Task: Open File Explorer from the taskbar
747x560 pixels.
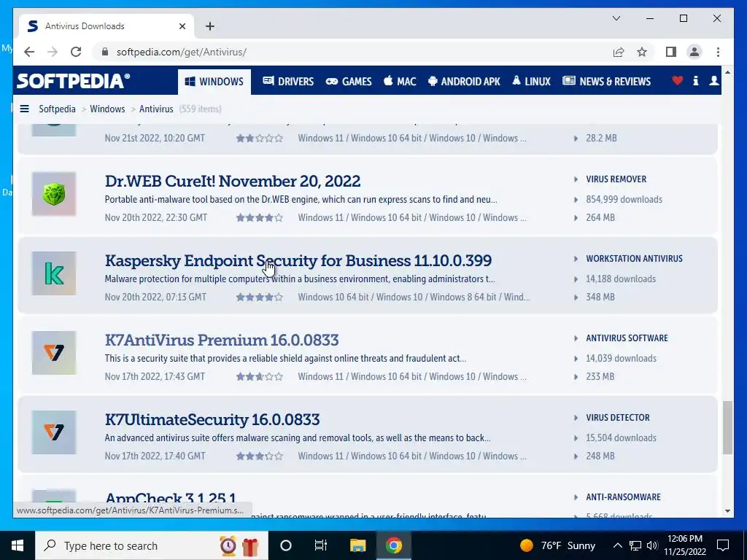Action: 357,545
